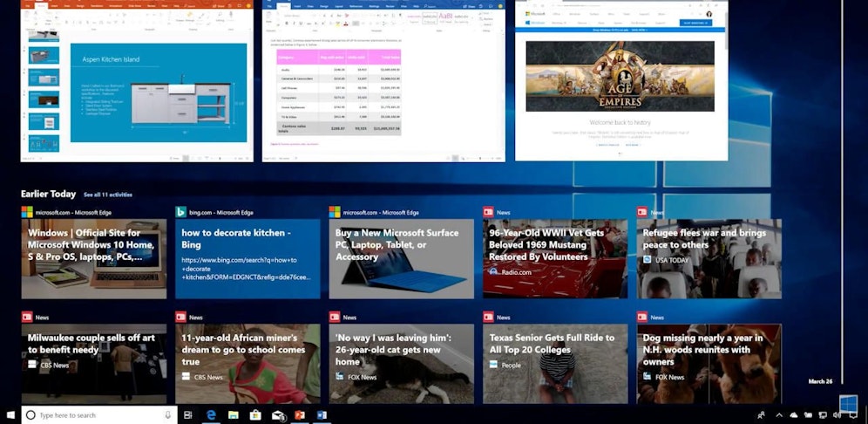Click the PowerPoint taskbar icon

point(300,415)
